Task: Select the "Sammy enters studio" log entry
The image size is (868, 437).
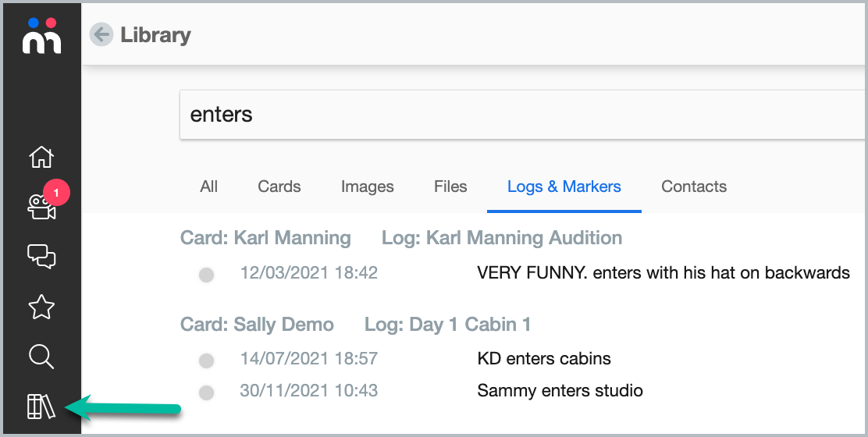Action: point(560,390)
